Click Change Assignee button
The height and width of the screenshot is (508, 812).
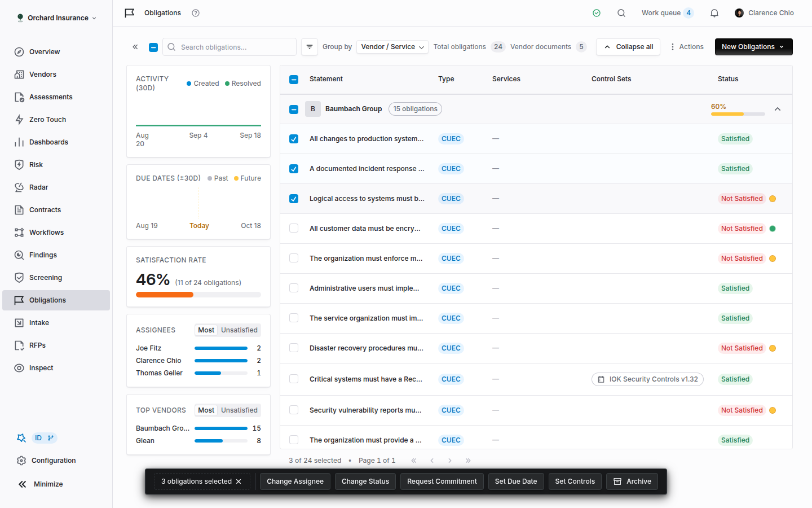point(295,481)
